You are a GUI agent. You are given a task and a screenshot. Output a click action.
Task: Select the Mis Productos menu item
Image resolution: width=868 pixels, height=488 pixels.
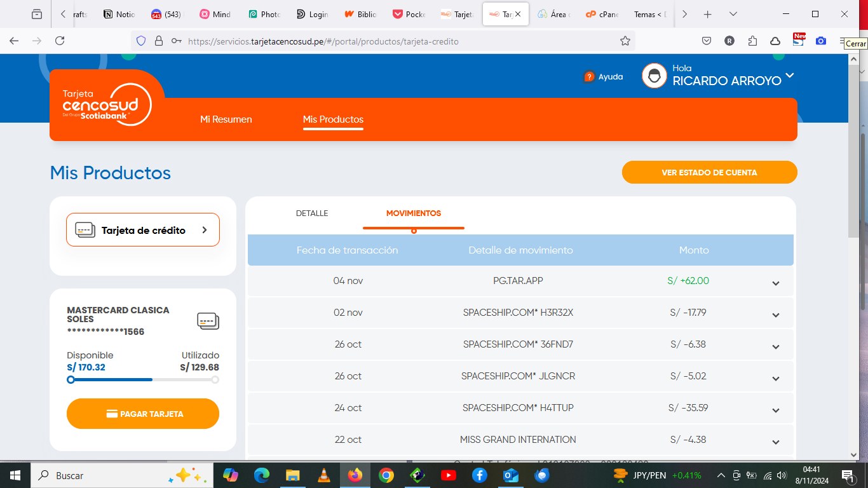(x=333, y=119)
